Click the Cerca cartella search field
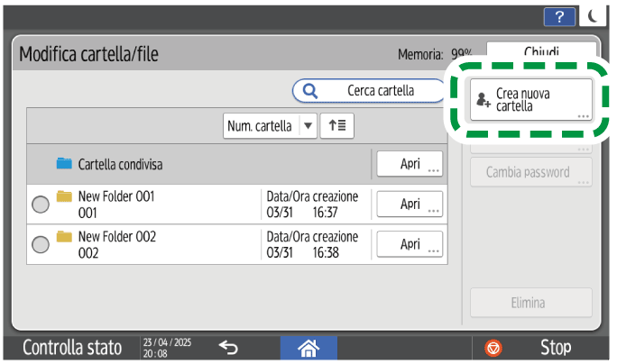This screenshot has height=364, width=617. pos(369,91)
